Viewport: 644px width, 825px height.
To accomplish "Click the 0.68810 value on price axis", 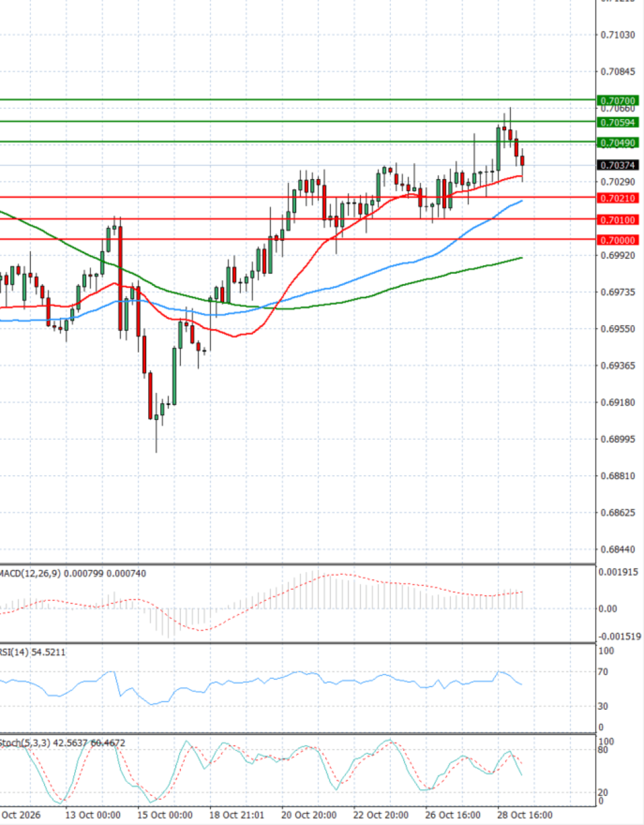I will 618,477.
